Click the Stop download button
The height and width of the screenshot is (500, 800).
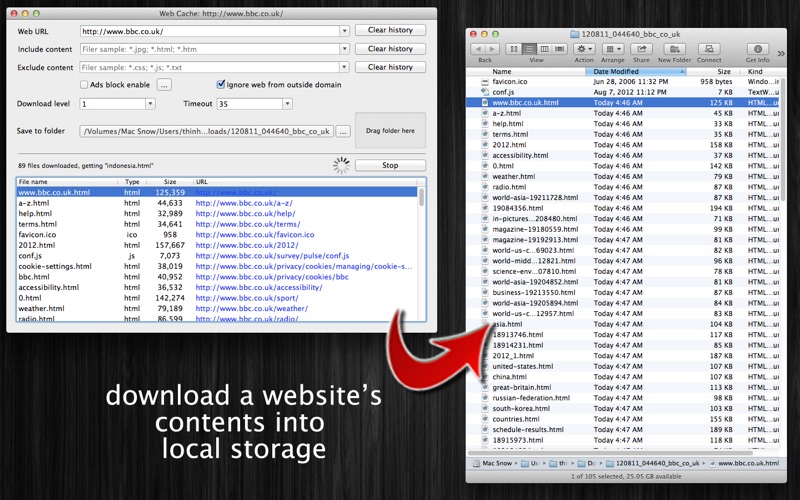(x=390, y=165)
